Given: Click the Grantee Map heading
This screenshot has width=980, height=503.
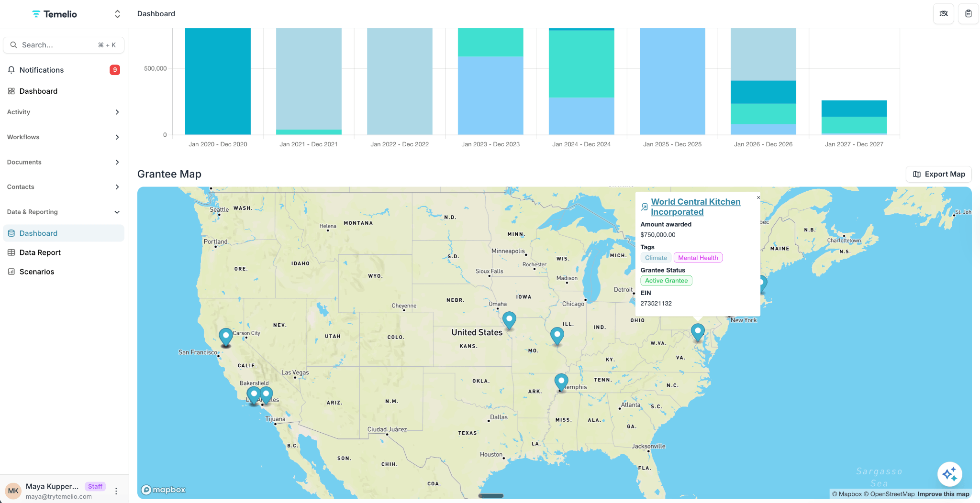Looking at the screenshot, I should click(169, 174).
